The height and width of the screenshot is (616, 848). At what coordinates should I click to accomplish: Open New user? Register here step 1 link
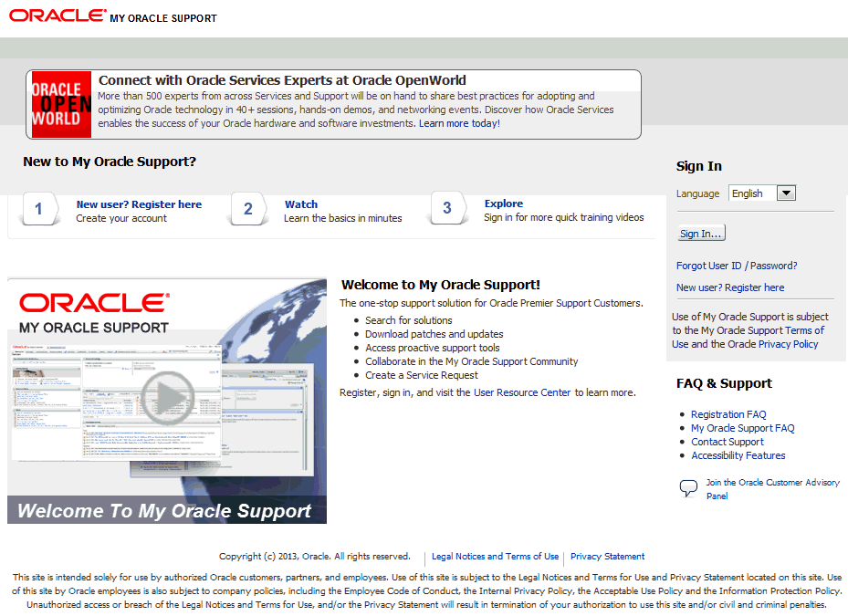pyautogui.click(x=139, y=204)
